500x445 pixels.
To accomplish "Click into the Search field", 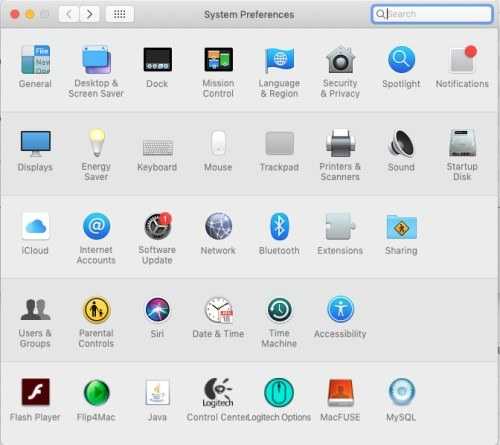I will 432,14.
